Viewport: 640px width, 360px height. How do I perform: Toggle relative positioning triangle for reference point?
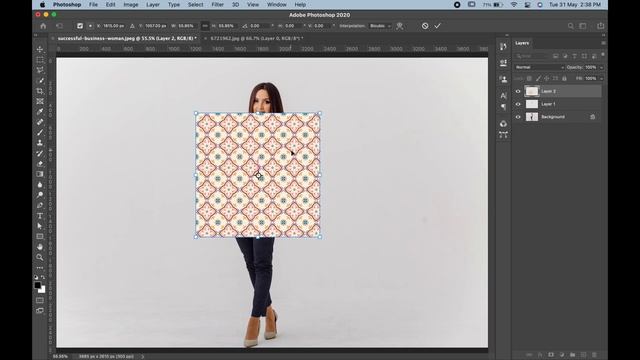tap(132, 26)
